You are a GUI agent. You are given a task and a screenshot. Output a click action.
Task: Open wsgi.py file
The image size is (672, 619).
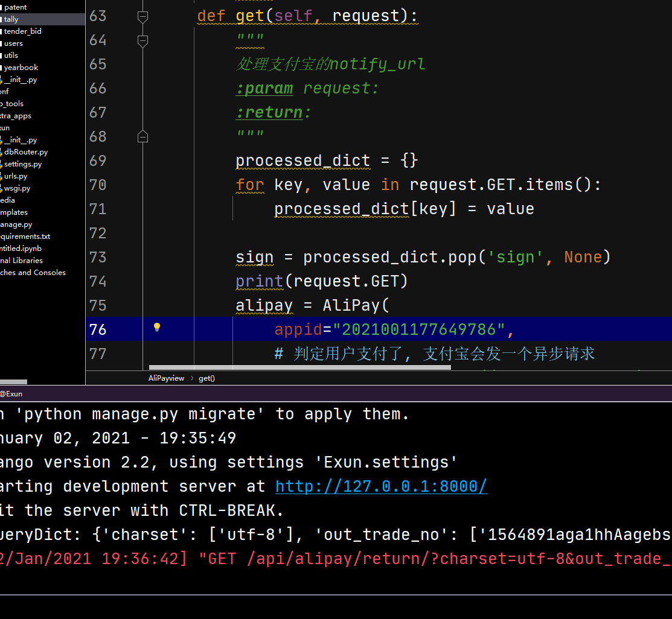click(17, 188)
